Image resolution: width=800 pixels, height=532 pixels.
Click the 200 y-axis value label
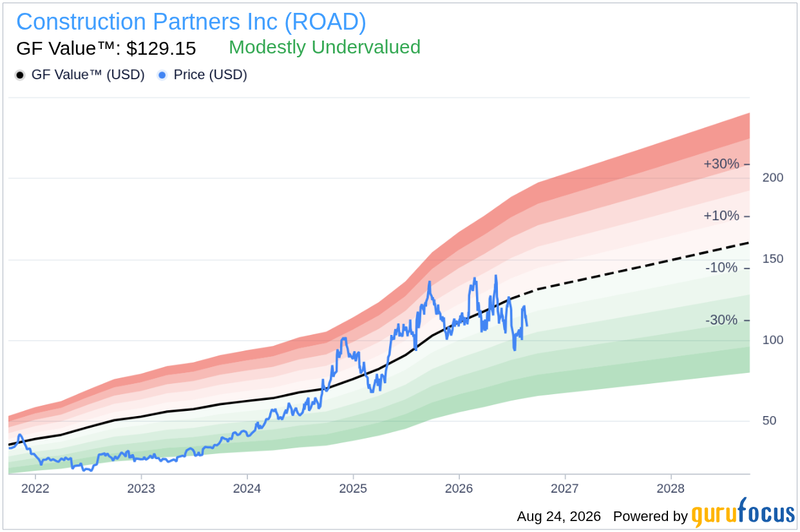click(x=773, y=178)
